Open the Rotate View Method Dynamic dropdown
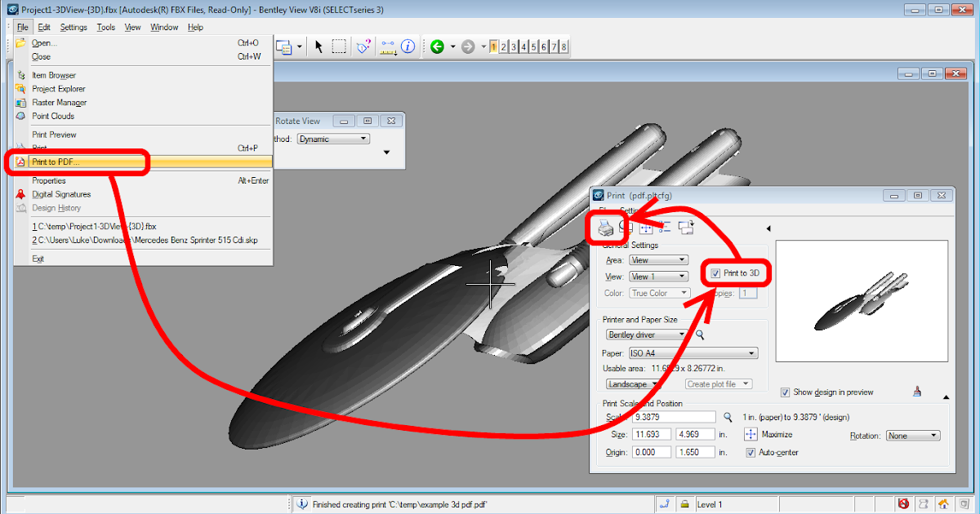This screenshot has height=514, width=980. [x=333, y=139]
